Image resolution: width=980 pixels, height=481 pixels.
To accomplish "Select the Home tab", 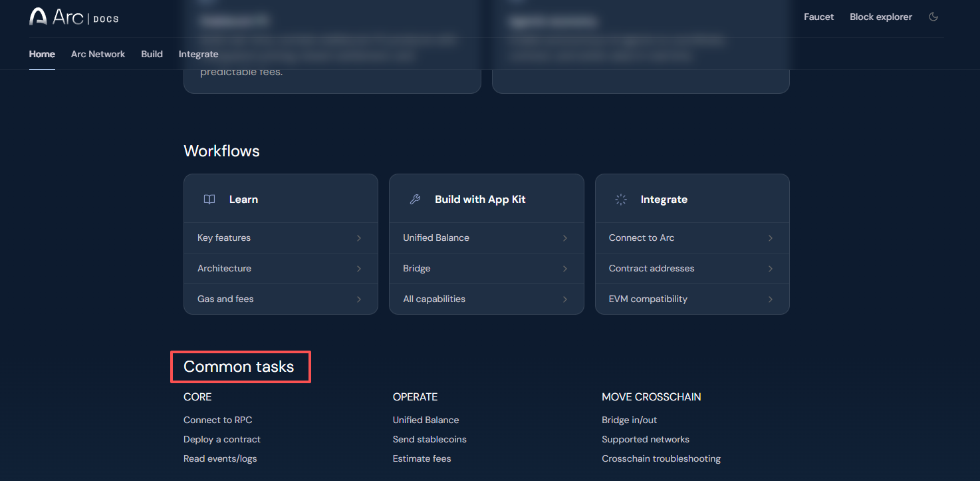I will 42,54.
